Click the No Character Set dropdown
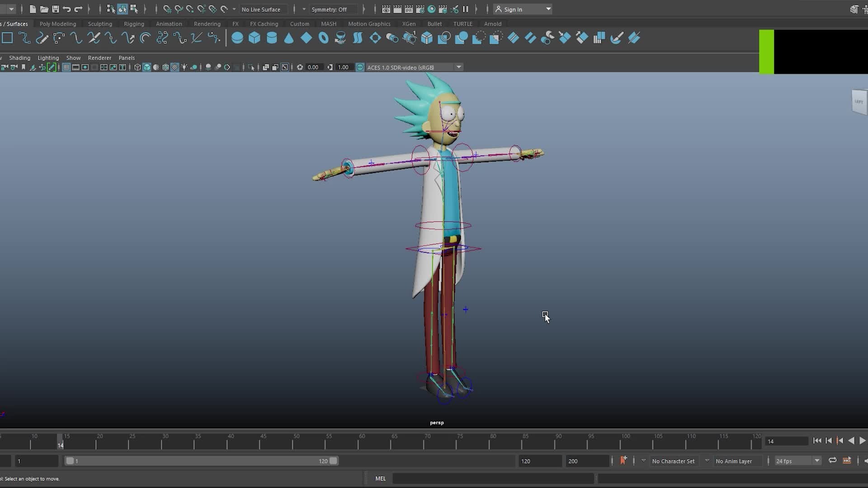Screen dimensions: 868x488 (674, 460)
